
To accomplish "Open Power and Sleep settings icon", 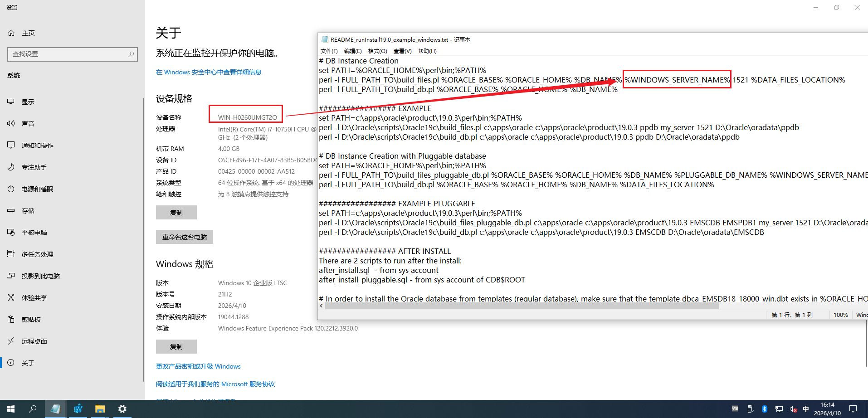I will point(11,189).
